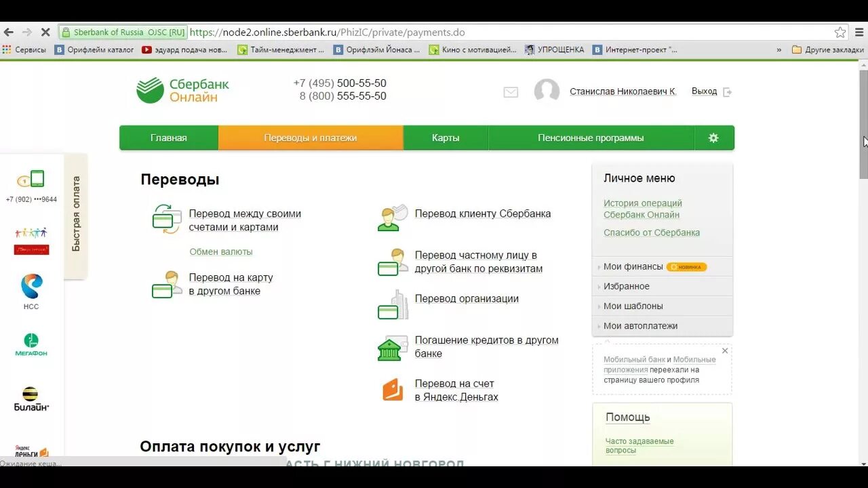
Task: Open История операций Сбербанк Онлайн
Action: point(643,209)
